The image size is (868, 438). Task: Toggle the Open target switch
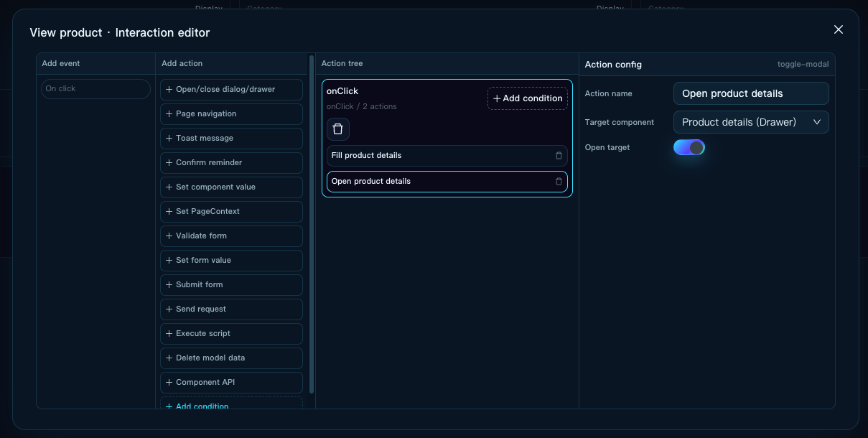click(689, 147)
